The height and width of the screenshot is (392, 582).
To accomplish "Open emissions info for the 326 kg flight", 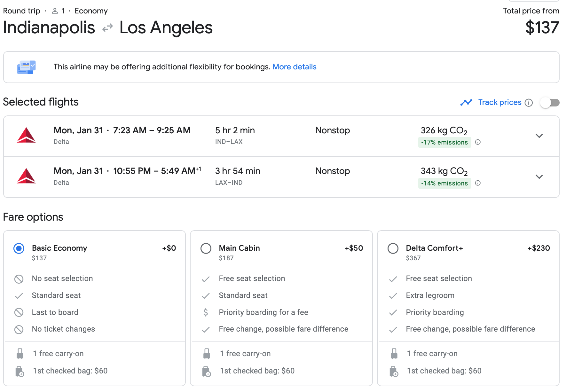I will (478, 142).
